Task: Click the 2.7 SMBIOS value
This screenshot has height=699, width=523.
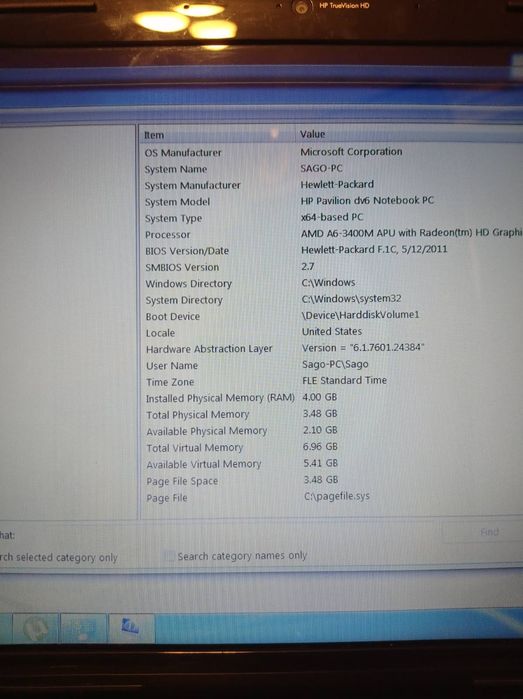Action: coord(308,266)
